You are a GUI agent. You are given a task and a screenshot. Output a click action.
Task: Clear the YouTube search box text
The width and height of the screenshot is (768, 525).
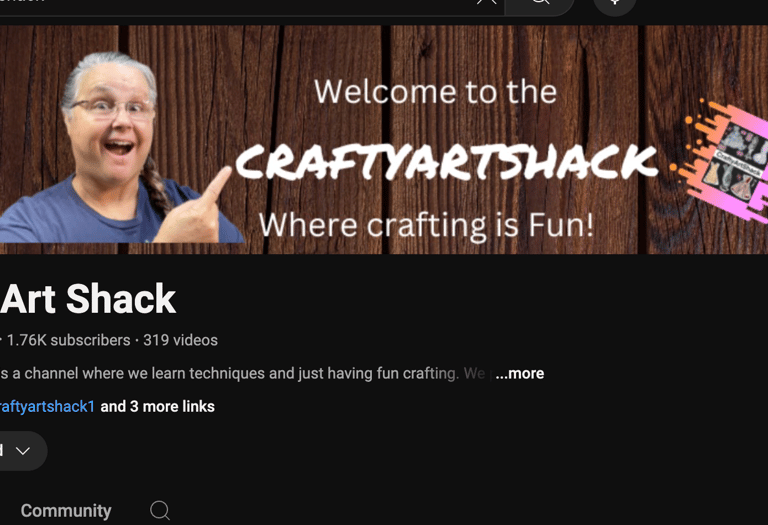click(x=486, y=2)
